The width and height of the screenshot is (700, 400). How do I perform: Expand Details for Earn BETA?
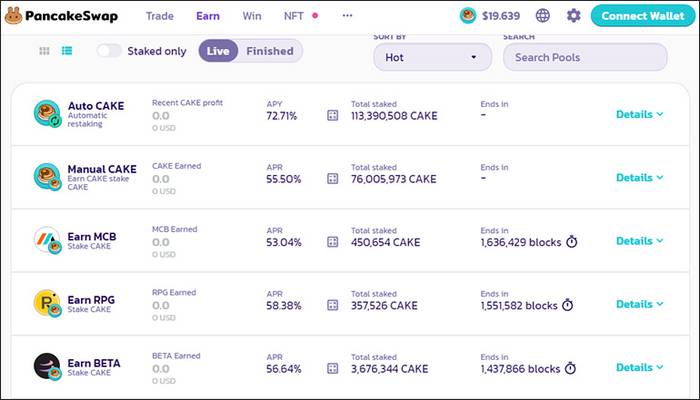640,368
